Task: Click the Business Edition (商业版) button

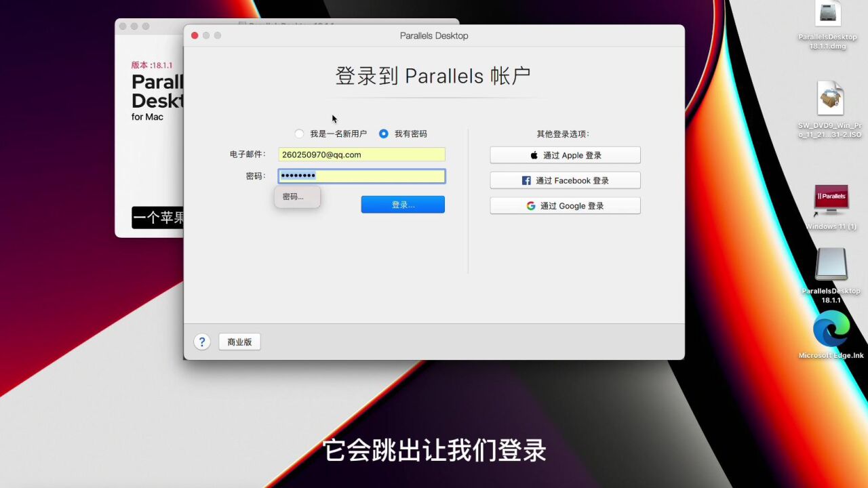Action: click(239, 342)
